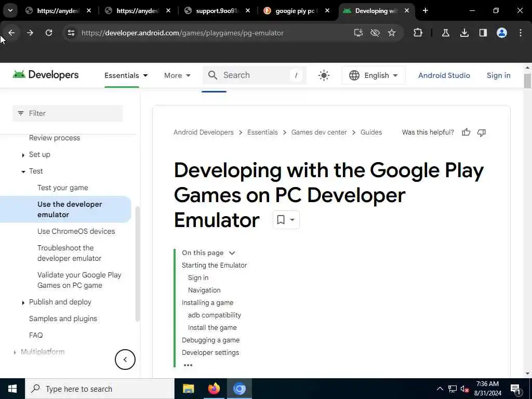The height and width of the screenshot is (399, 532).
Task: Open the Windows Start menu
Action: tap(12, 389)
